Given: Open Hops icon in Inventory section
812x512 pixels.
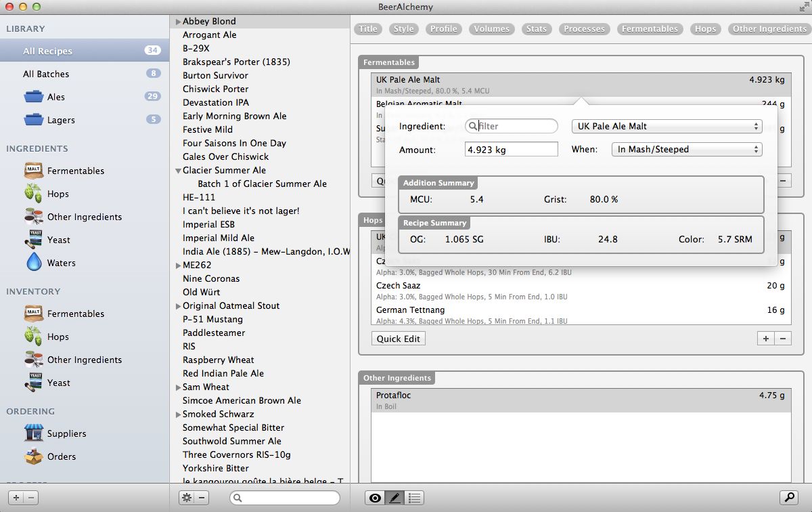Looking at the screenshot, I should [x=34, y=337].
